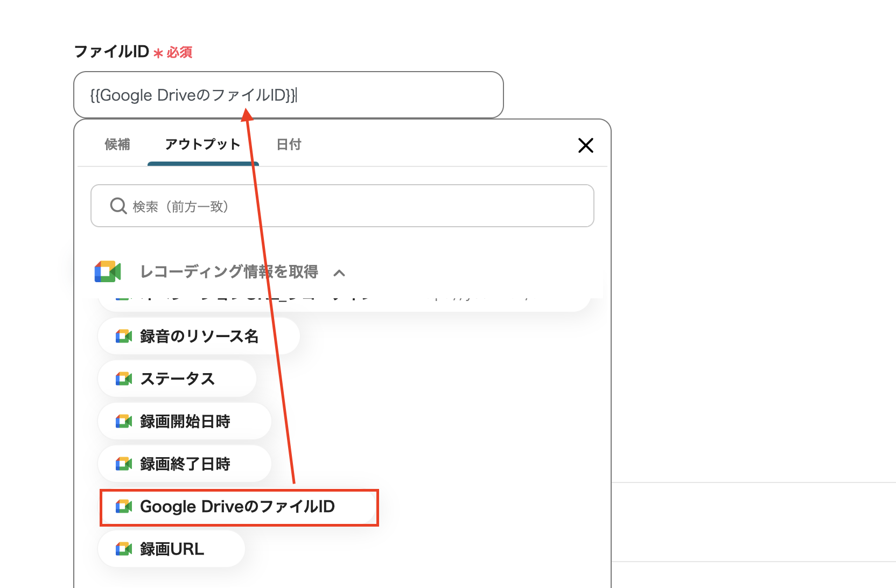Click the レコーディング情報を取得 section title
896x588 pixels.
click(x=229, y=271)
